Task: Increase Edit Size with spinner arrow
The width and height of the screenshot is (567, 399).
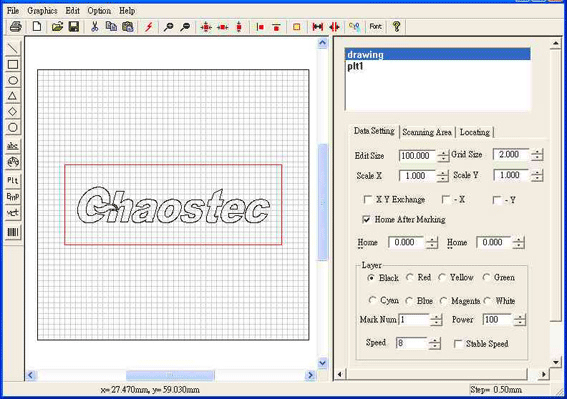Action: click(443, 153)
